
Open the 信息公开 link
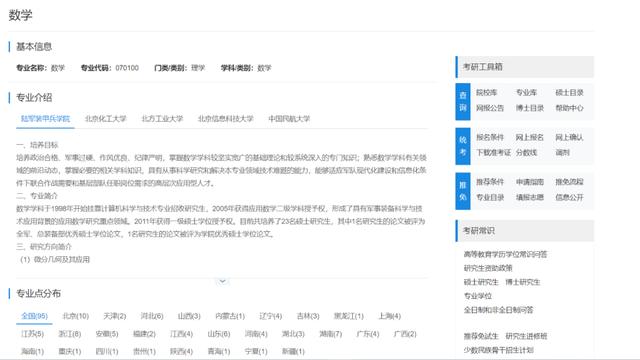pyautogui.click(x=569, y=198)
